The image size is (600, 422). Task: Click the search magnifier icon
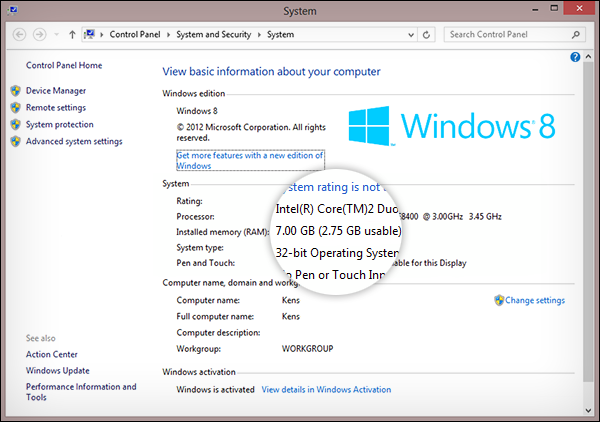pyautogui.click(x=576, y=35)
